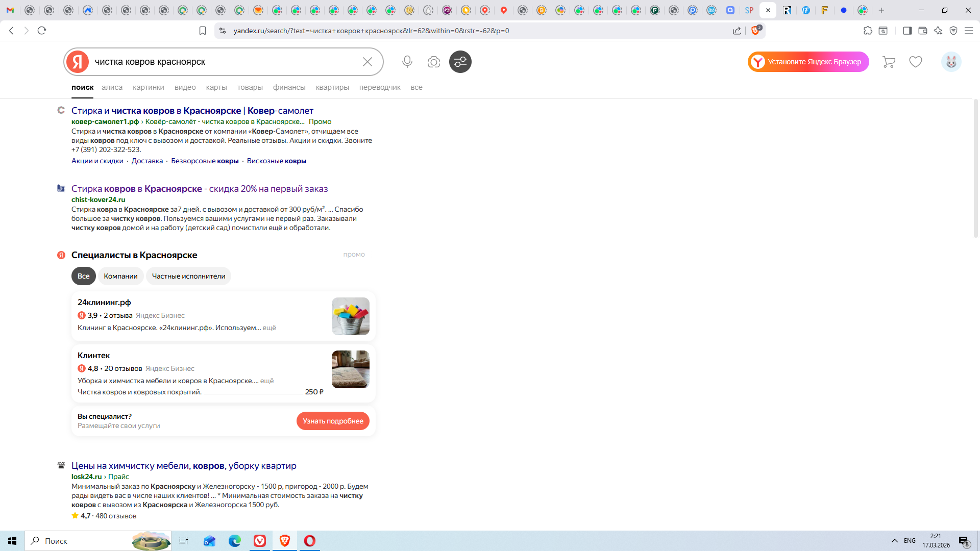980x551 pixels.
Task: Clear the search query with X
Action: point(367,62)
